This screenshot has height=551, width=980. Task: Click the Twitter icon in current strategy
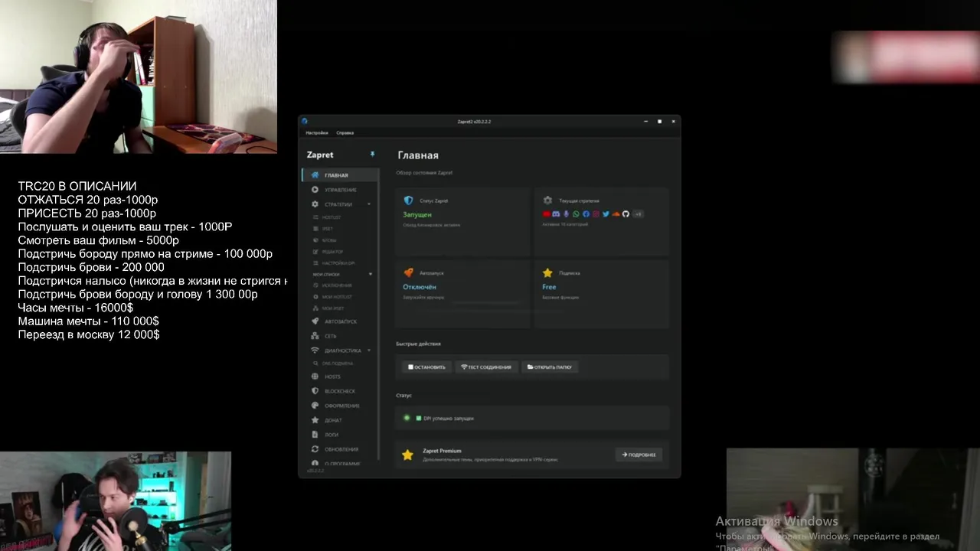click(606, 214)
